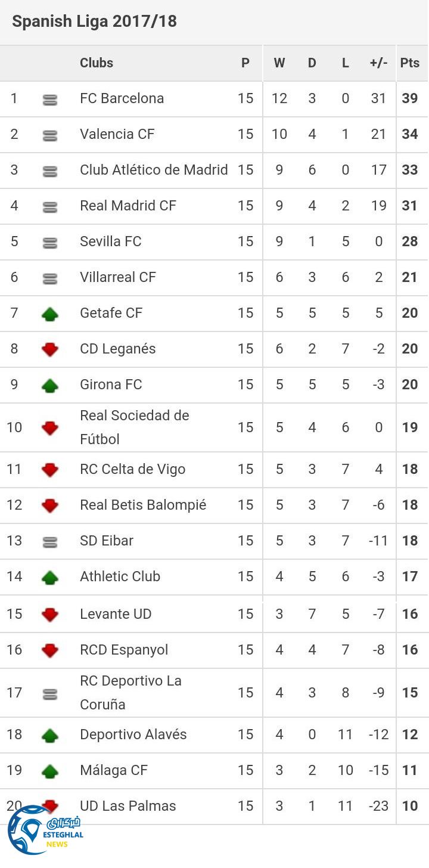The image size is (429, 868).
Task: Click Girona FC's green up arrow
Action: click(x=50, y=385)
